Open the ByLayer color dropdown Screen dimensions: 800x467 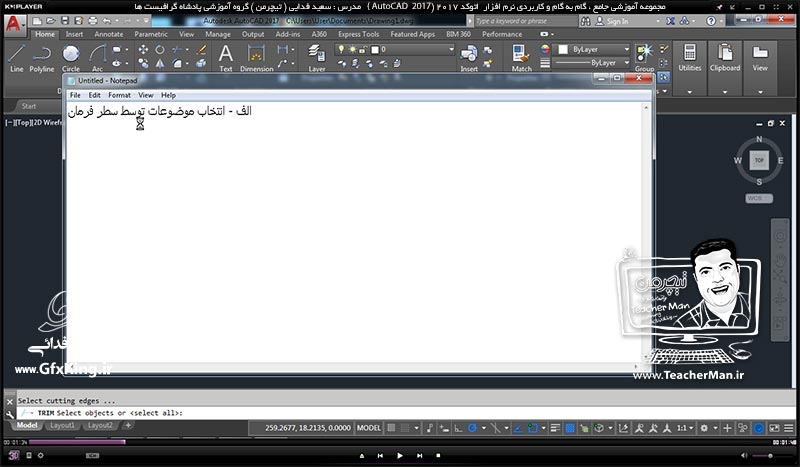(x=593, y=49)
